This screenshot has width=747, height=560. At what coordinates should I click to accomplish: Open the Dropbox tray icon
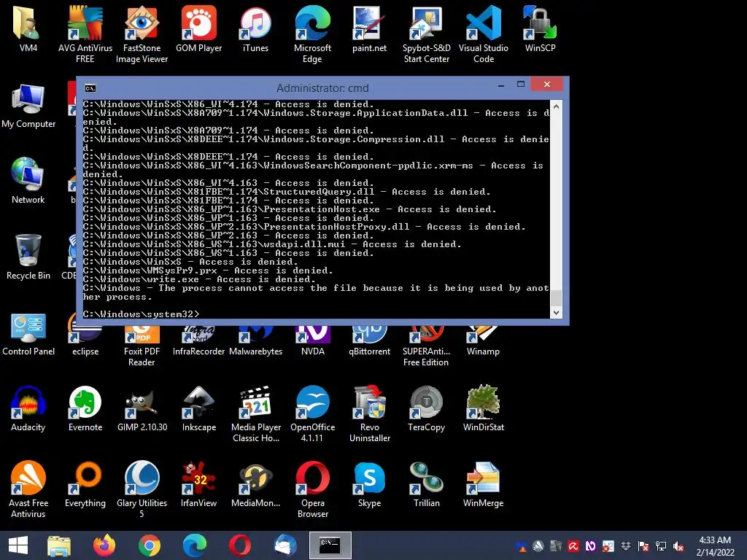coord(625,546)
